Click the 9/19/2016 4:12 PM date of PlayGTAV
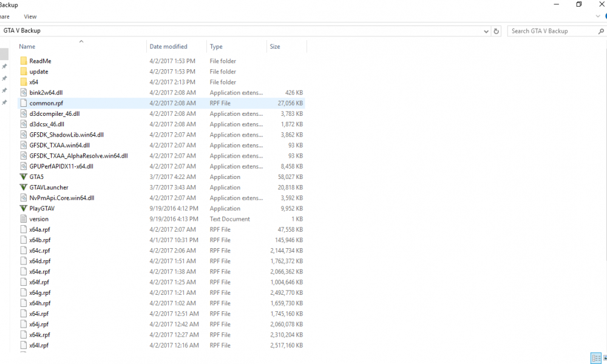This screenshot has width=607, height=364. tap(174, 208)
